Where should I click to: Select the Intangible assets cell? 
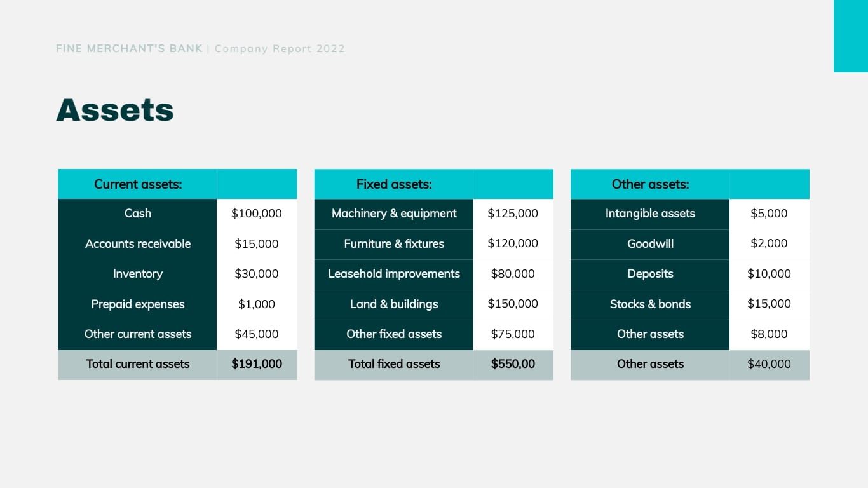[x=650, y=213]
